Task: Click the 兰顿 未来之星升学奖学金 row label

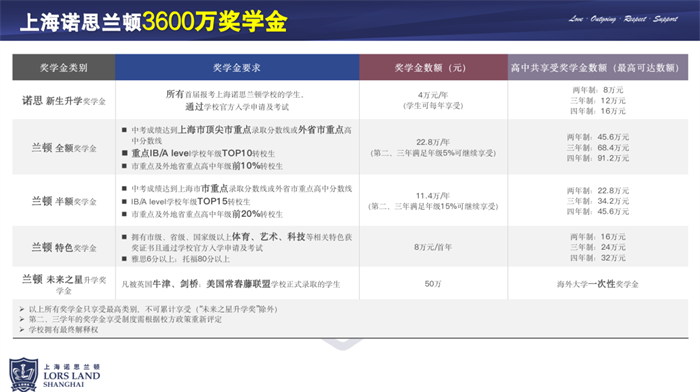Action: coord(64,284)
